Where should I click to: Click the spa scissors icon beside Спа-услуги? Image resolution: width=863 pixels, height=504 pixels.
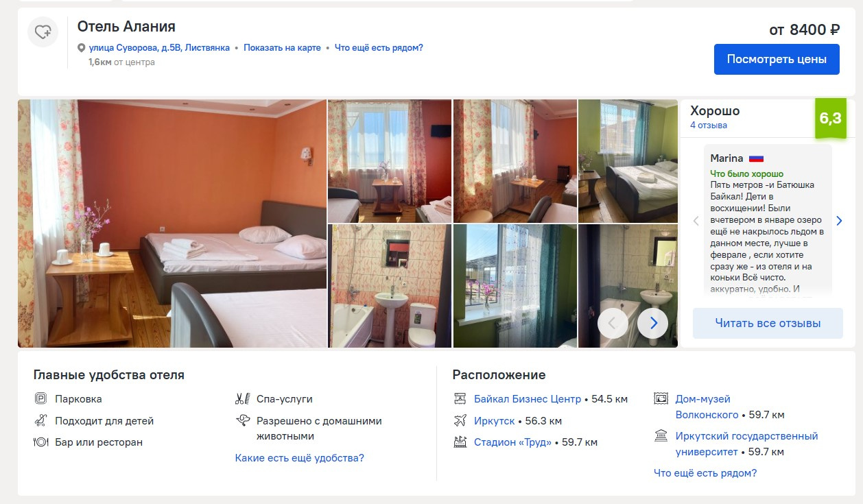point(242,398)
